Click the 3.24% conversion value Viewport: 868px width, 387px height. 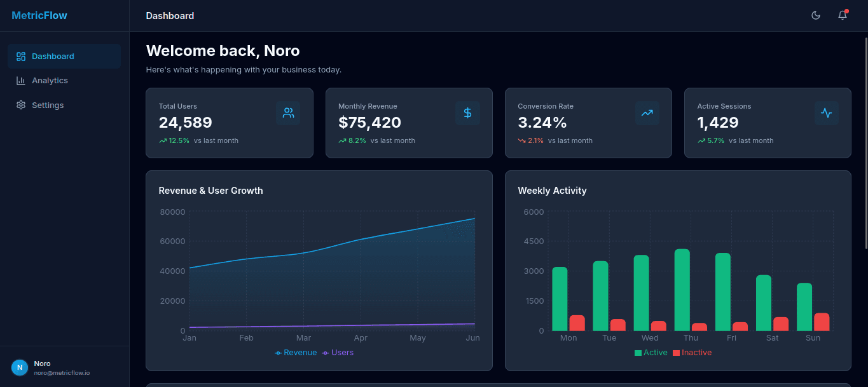[542, 123]
